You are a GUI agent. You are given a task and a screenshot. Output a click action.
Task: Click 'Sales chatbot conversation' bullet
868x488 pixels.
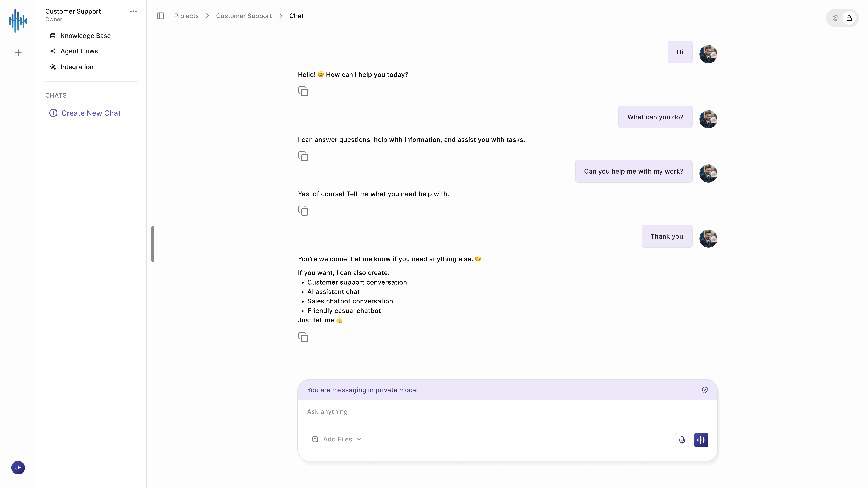350,301
